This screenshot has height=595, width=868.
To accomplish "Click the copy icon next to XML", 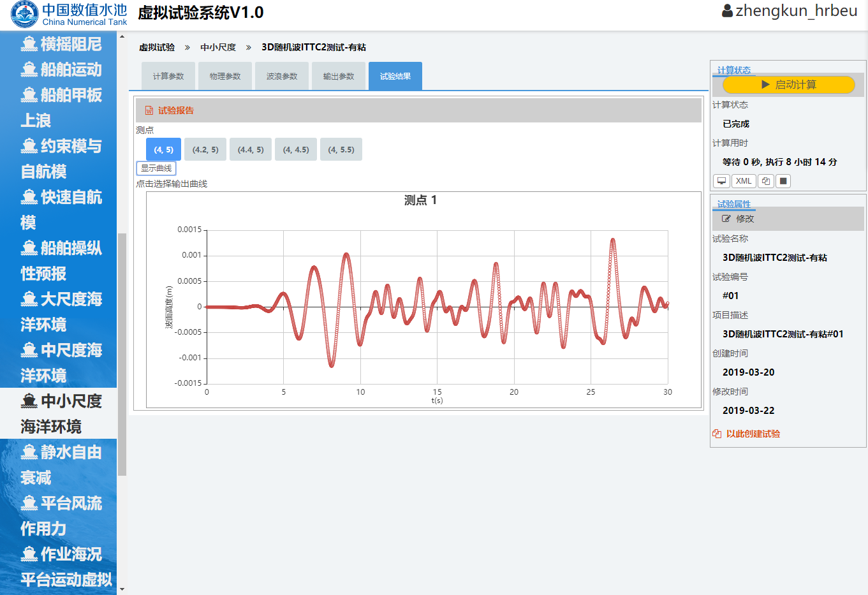I will coord(766,181).
